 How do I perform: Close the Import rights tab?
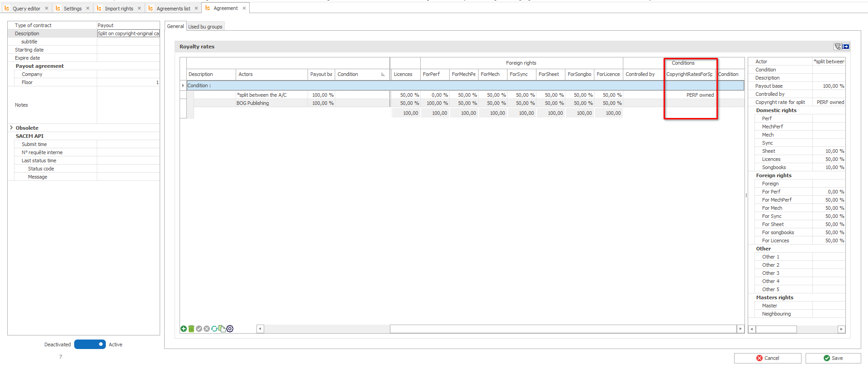[x=139, y=8]
